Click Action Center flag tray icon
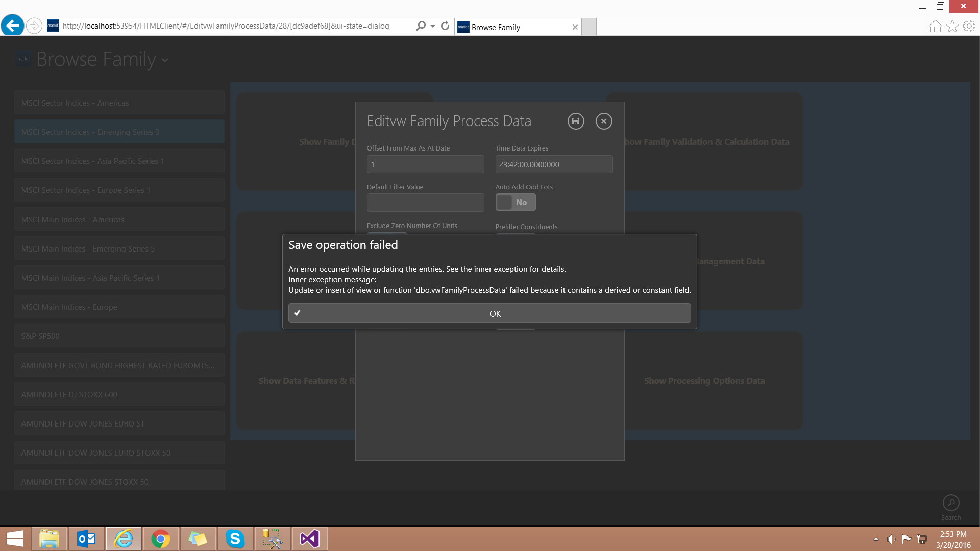 coord(906,539)
